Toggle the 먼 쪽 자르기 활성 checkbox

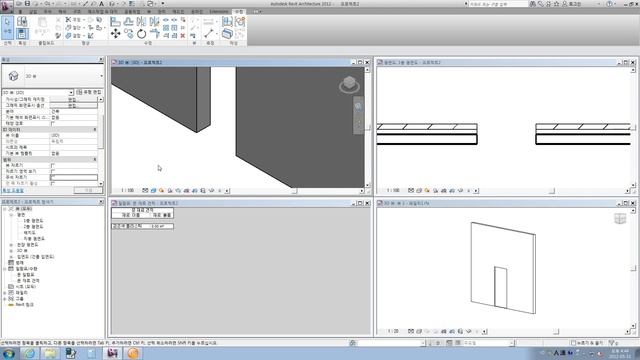53,184
